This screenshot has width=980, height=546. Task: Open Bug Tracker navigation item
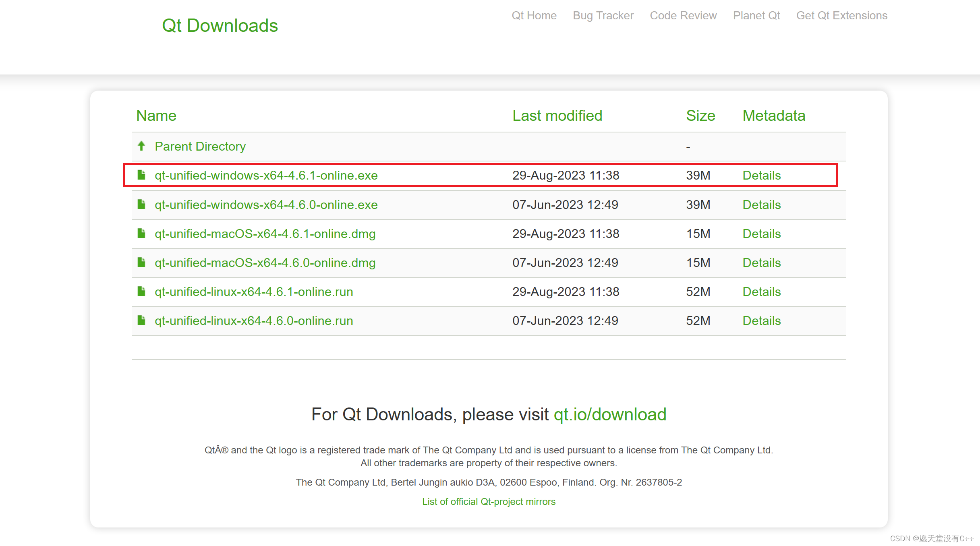click(603, 15)
